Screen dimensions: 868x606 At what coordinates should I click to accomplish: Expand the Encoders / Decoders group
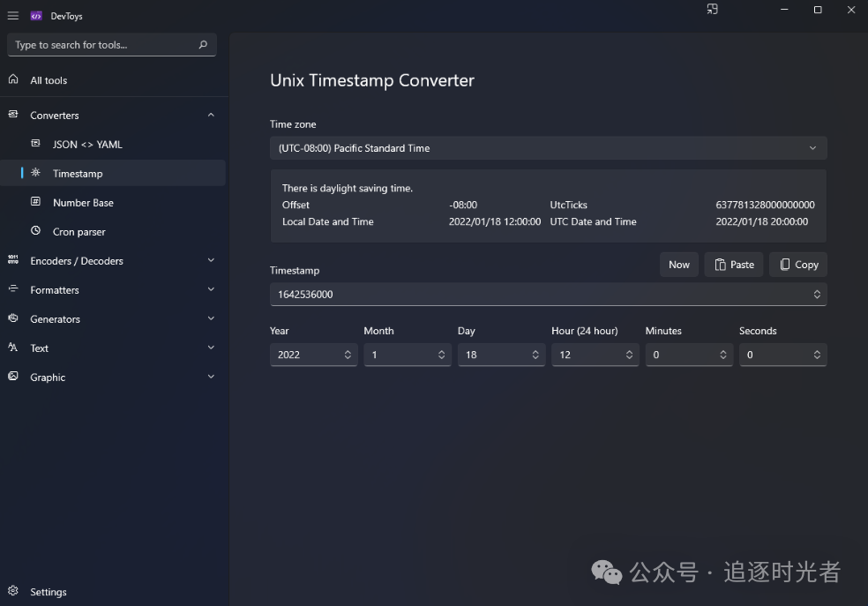click(211, 260)
